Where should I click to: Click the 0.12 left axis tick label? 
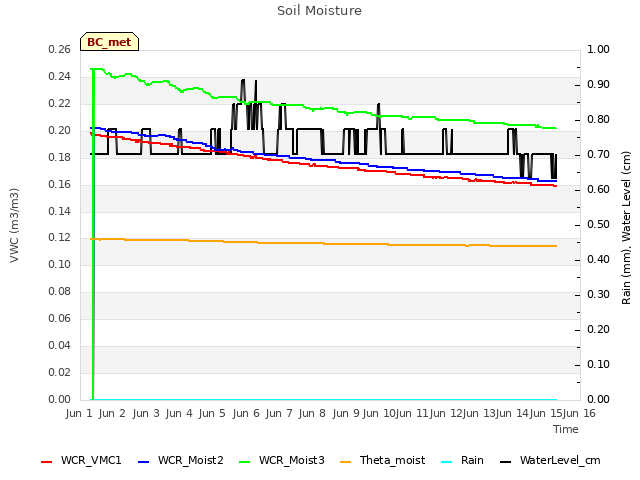pos(60,238)
